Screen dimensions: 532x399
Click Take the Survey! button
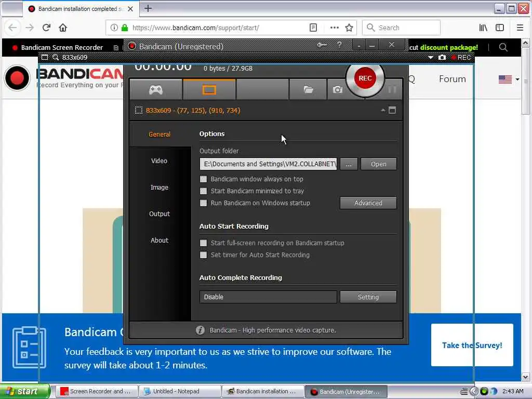[472, 345]
